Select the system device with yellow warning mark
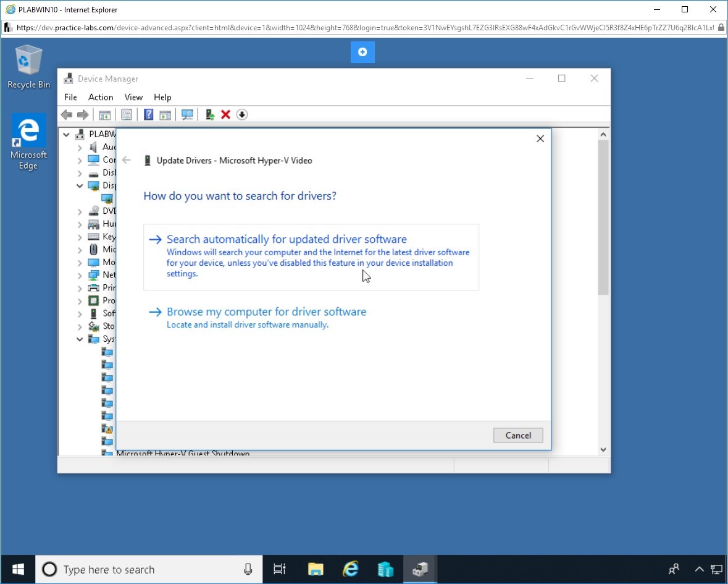The height and width of the screenshot is (584, 728). pyautogui.click(x=107, y=429)
